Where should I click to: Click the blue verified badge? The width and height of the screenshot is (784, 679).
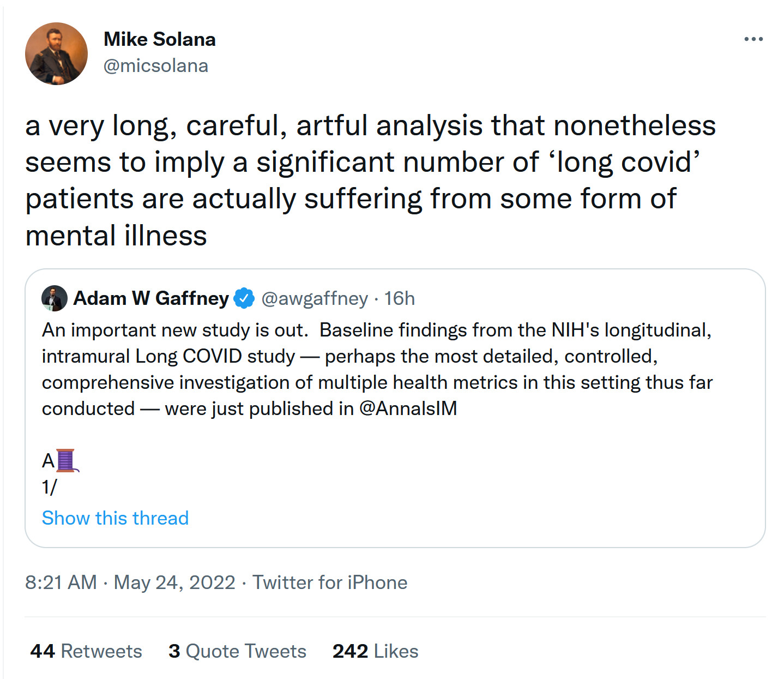(x=244, y=298)
